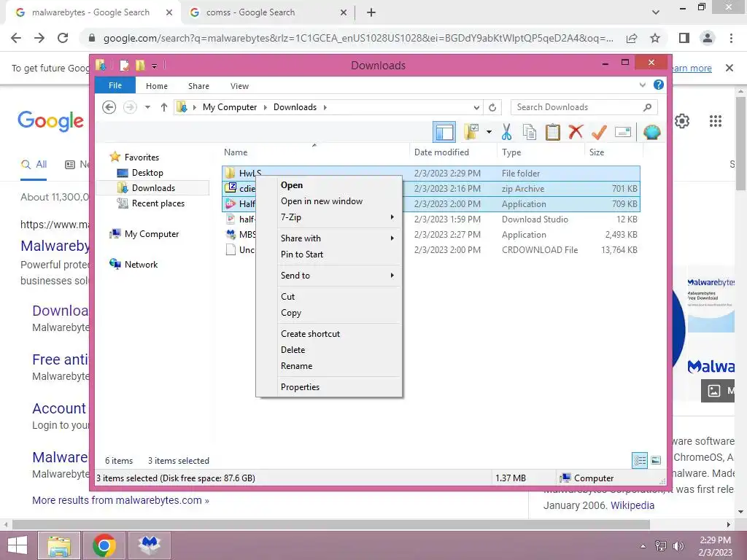The image size is (747, 560).
Task: Open the Share ribbon tab
Action: (198, 86)
